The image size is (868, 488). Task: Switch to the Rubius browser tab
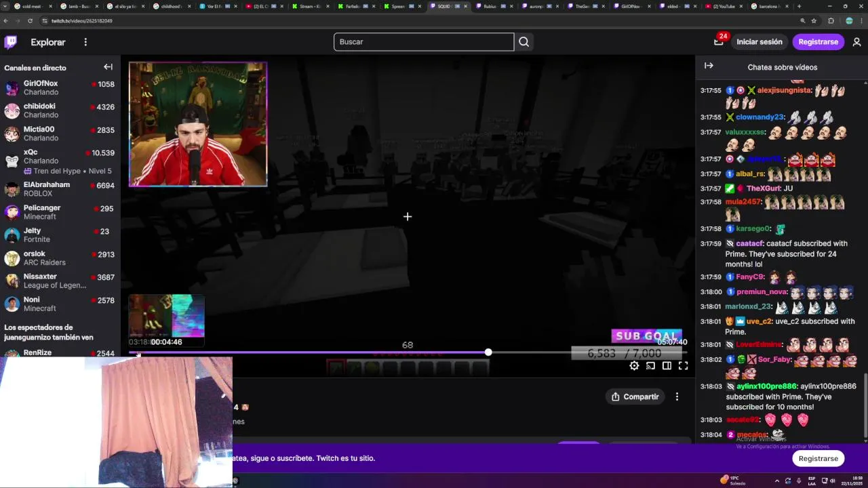pos(494,6)
